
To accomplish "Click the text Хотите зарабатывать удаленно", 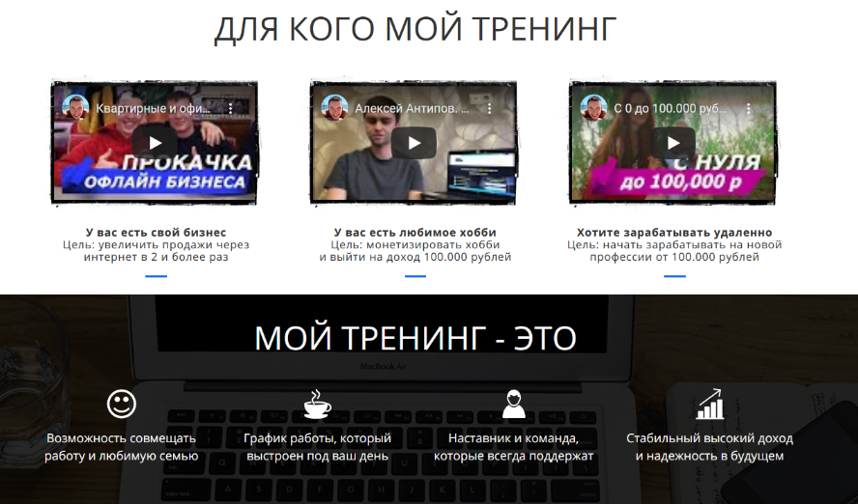I will click(674, 233).
